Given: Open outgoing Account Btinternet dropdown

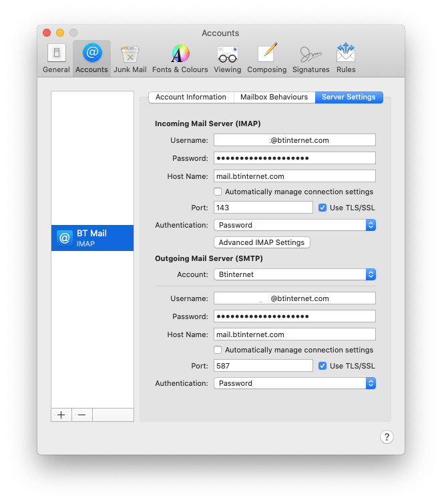Looking at the screenshot, I should pyautogui.click(x=294, y=274).
